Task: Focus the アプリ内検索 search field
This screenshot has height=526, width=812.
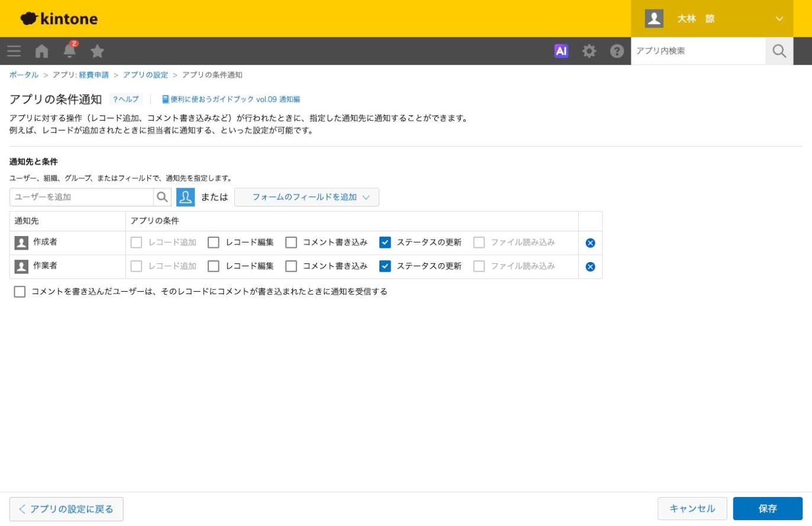Action: [698, 51]
